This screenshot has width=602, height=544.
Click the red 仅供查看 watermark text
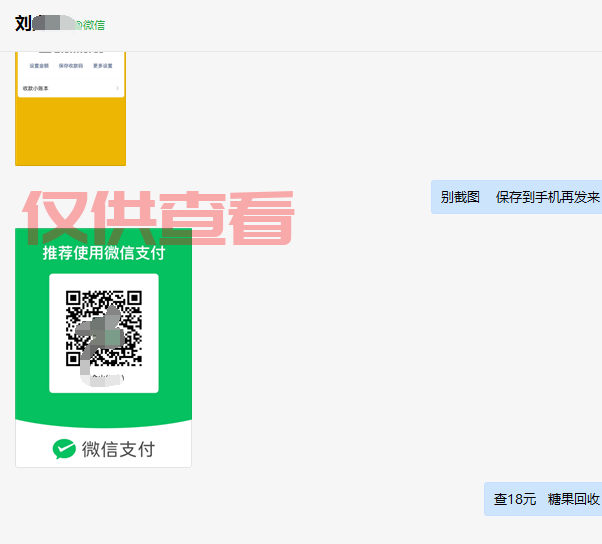coord(160,215)
